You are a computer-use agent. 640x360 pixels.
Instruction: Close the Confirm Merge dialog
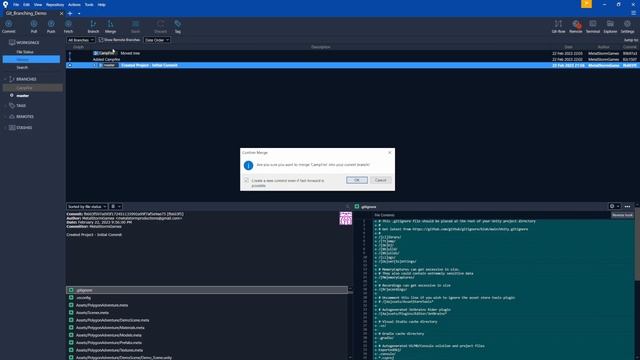coord(389,152)
